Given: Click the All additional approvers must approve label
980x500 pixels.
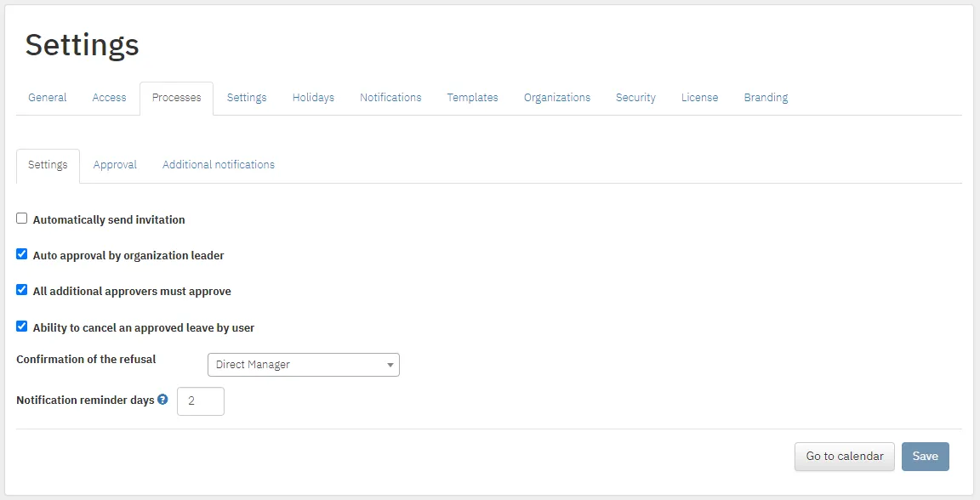Looking at the screenshot, I should tap(132, 292).
